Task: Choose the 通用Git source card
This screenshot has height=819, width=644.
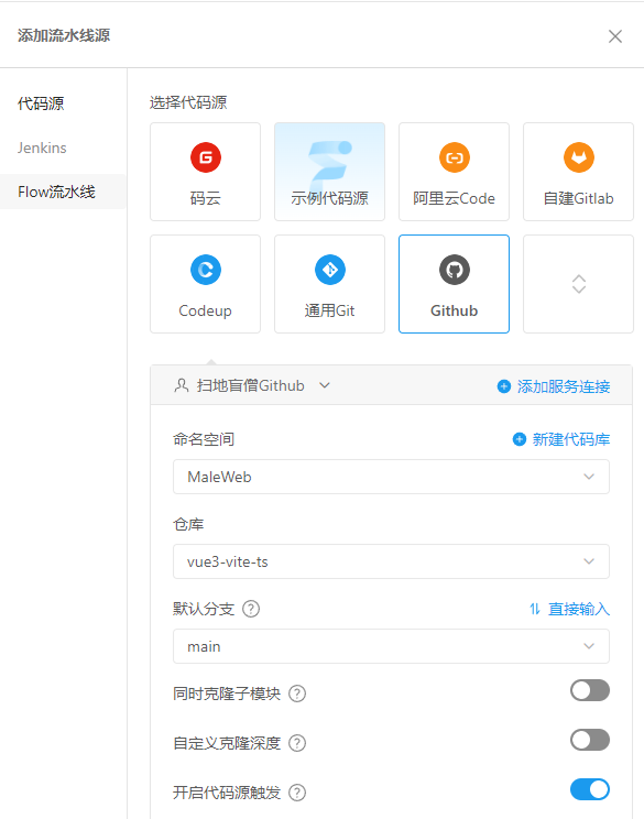Action: coord(330,284)
